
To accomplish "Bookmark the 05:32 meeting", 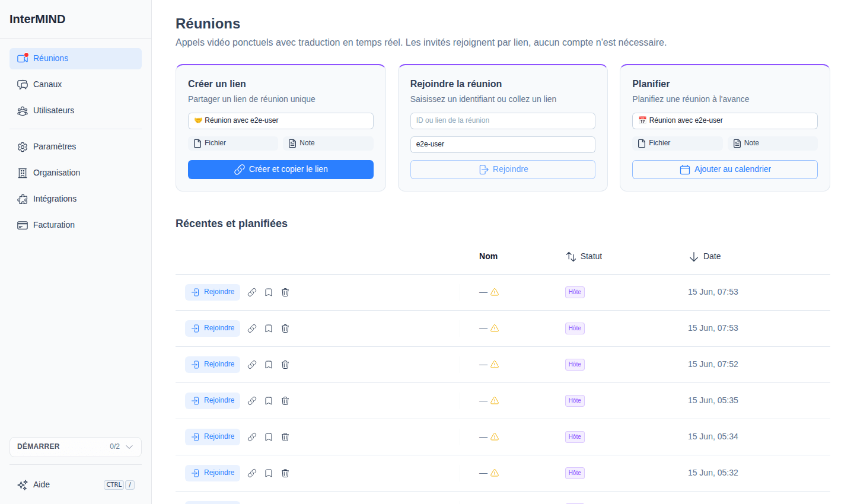I will [x=269, y=473].
